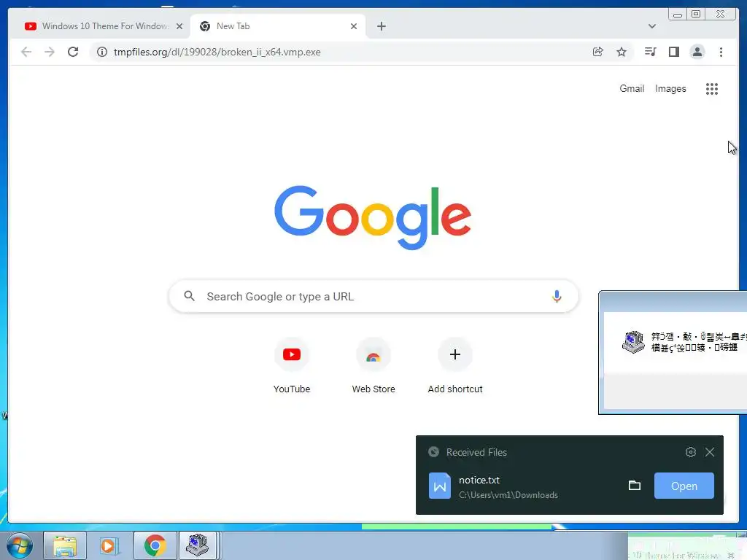Launch Windows Media Player from taskbar

(109, 545)
